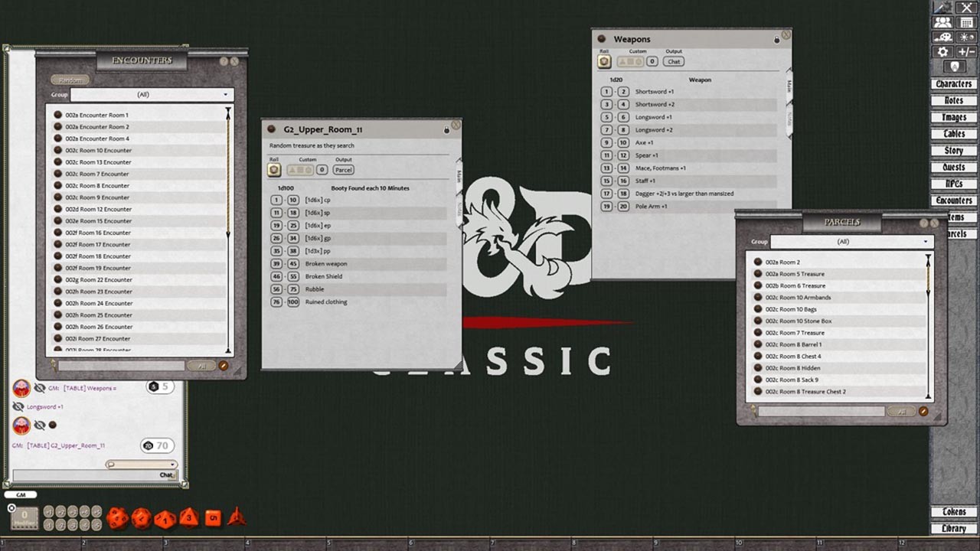Open the calendar tool icon
This screenshot has height=551, width=980.
[965, 22]
